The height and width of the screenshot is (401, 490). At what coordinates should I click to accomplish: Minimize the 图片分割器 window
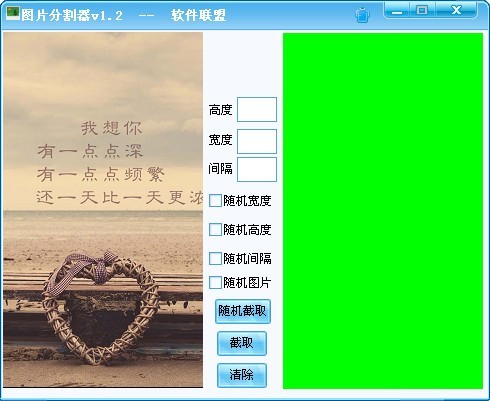pos(397,11)
